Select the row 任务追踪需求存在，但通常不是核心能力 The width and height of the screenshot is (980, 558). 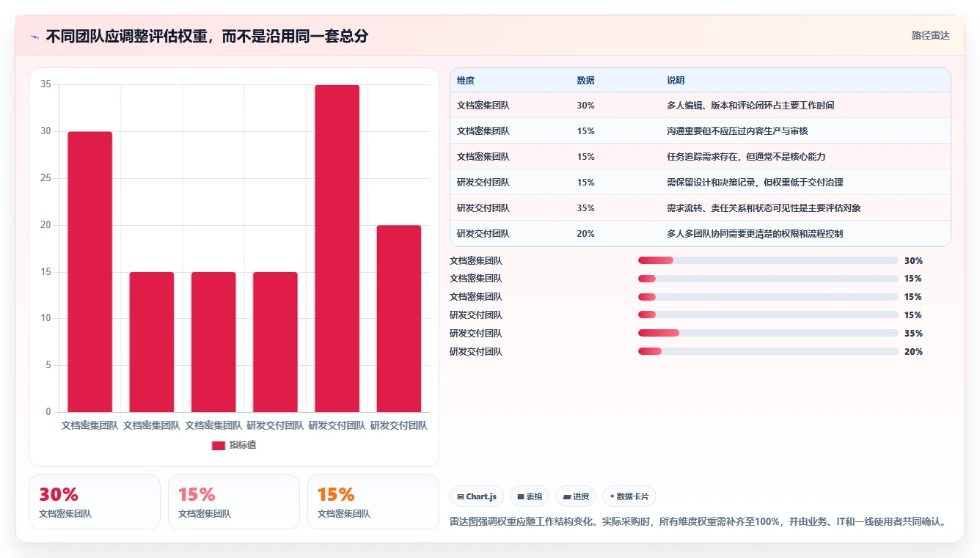point(700,157)
